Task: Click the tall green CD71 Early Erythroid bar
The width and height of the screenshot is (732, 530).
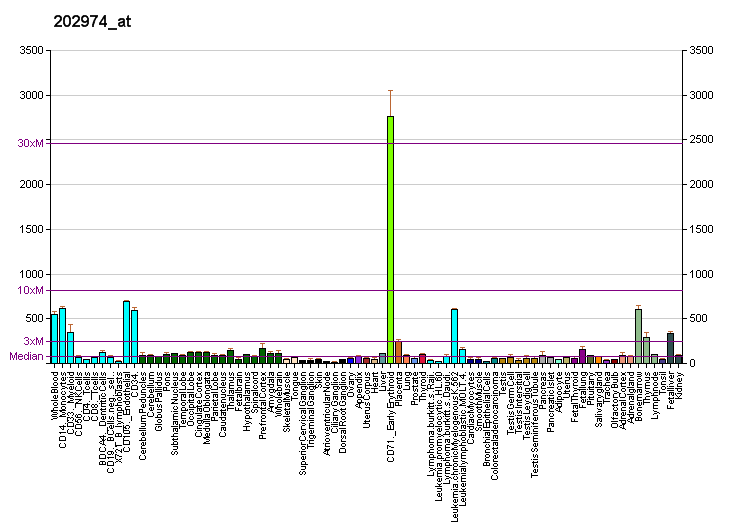Action: 391,240
